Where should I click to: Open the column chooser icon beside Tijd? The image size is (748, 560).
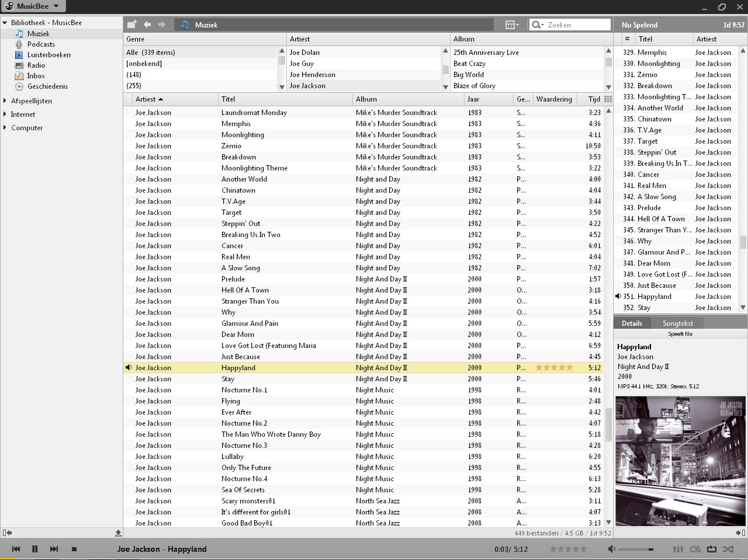coord(608,99)
